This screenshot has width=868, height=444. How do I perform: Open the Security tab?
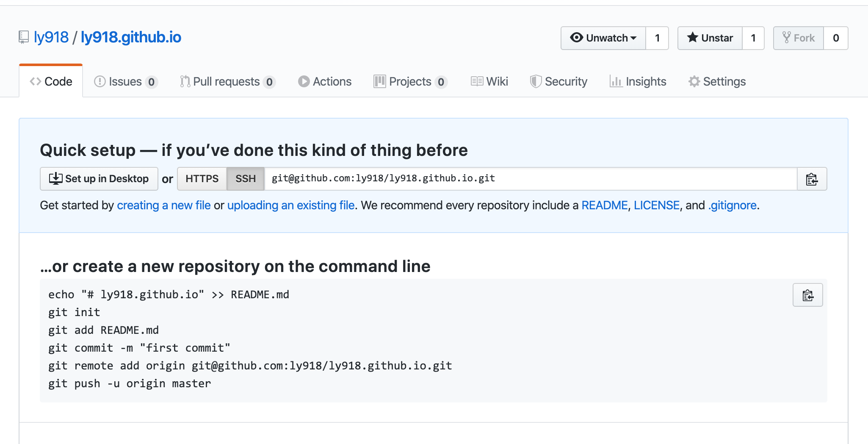558,81
